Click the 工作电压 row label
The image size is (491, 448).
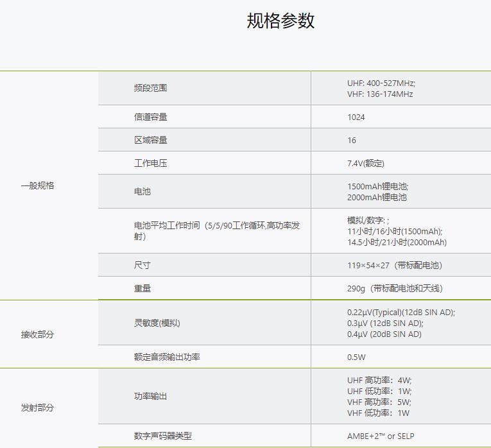click(x=150, y=163)
